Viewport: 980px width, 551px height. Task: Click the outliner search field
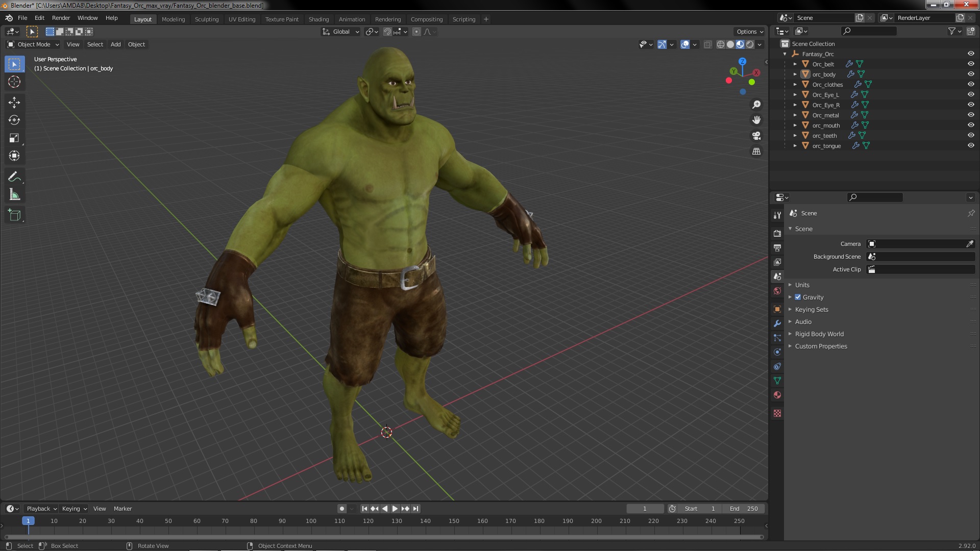[869, 31]
